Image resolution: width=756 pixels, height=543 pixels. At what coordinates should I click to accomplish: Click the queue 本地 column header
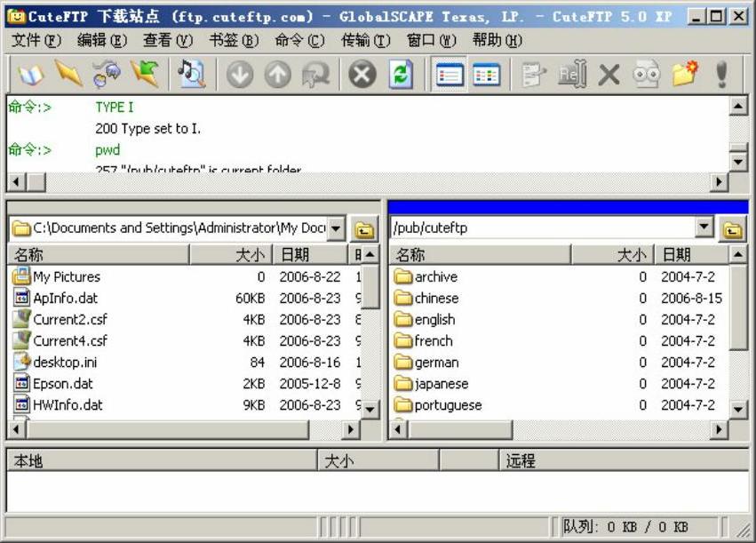point(163,461)
